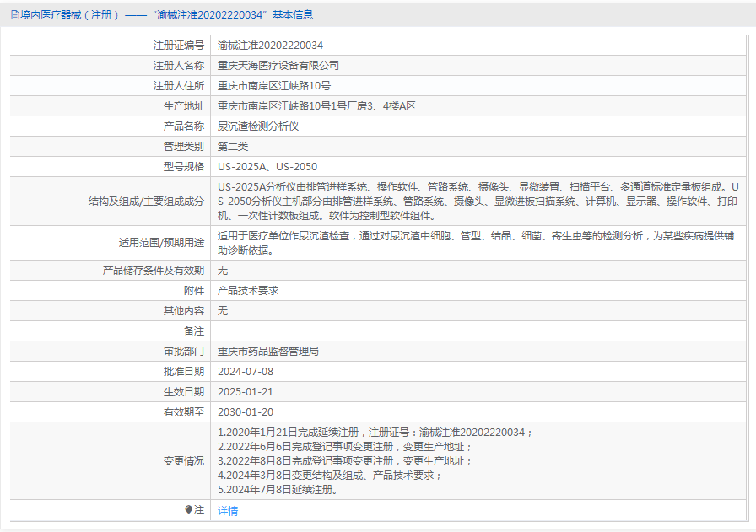Click the 结构及组成/主要组成成分 label
756x532 pixels.
(x=146, y=202)
